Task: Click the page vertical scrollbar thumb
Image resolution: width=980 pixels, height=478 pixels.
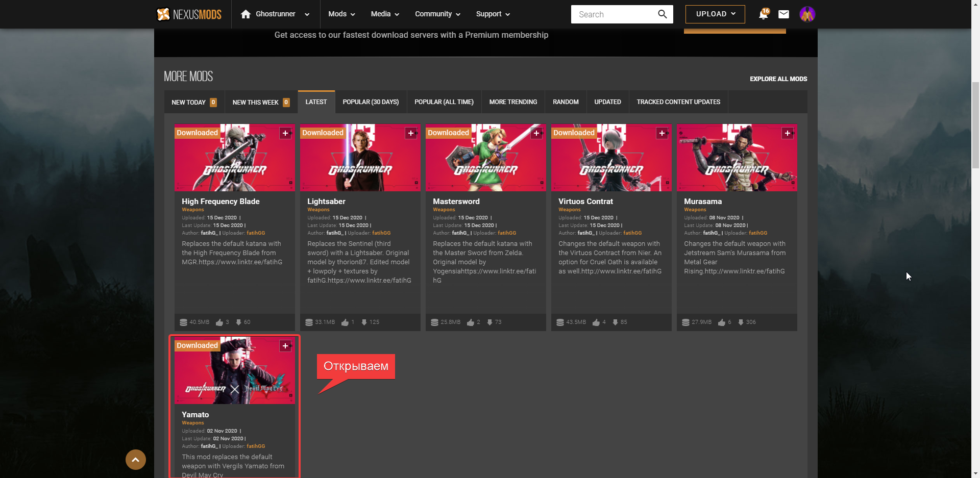Action: [975, 124]
